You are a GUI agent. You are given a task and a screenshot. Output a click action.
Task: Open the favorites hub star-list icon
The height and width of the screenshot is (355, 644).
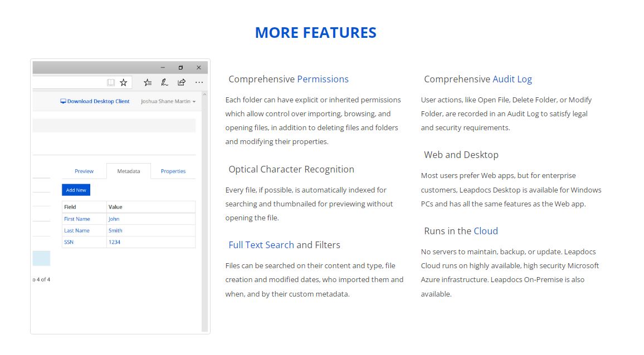148,82
